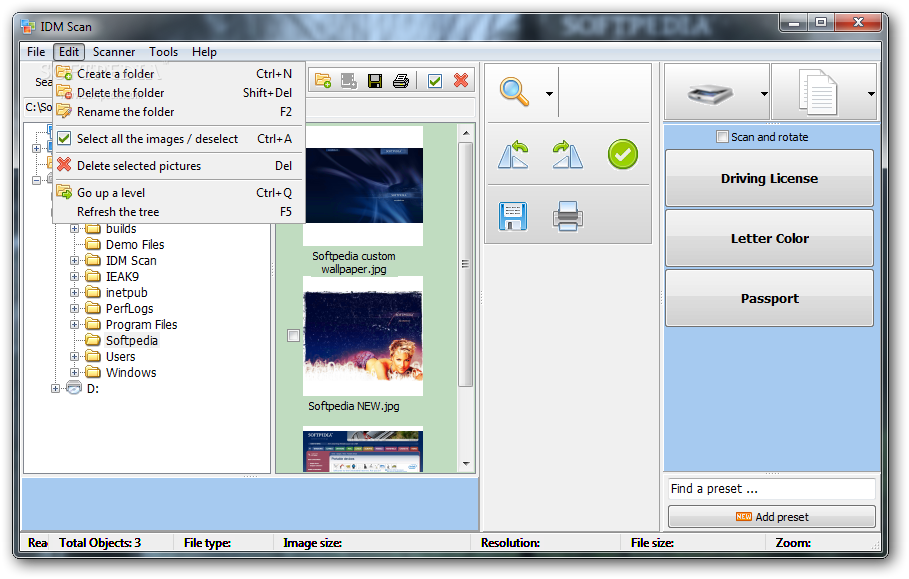909x579 pixels.
Task: Click the document pages icon
Action: [818, 92]
